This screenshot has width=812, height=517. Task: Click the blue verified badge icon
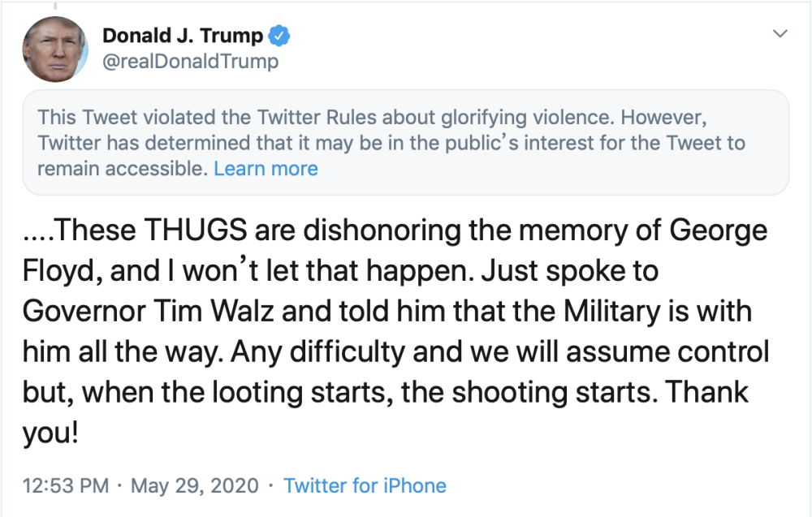(281, 37)
